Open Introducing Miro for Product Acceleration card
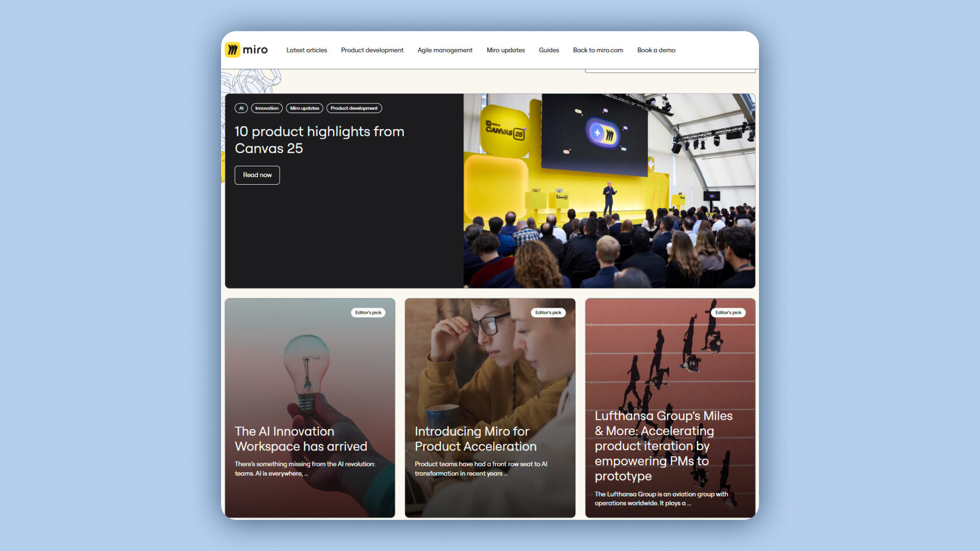980x551 pixels. point(490,408)
